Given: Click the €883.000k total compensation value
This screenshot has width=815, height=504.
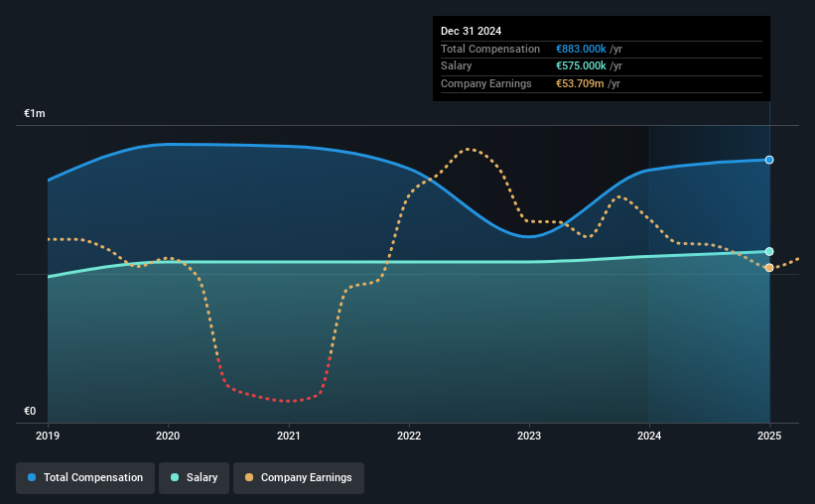Looking at the screenshot, I should (x=581, y=49).
